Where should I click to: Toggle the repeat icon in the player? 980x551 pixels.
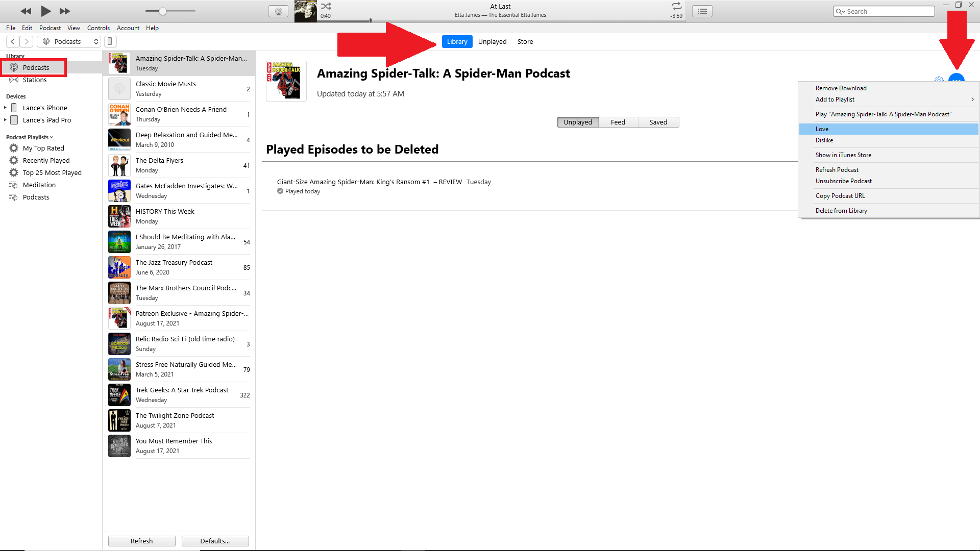coord(676,6)
